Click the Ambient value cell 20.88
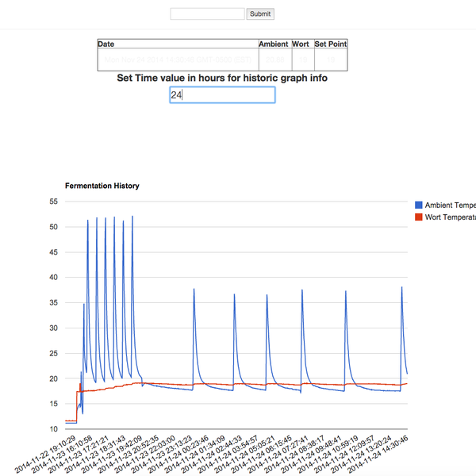 pyautogui.click(x=275, y=59)
